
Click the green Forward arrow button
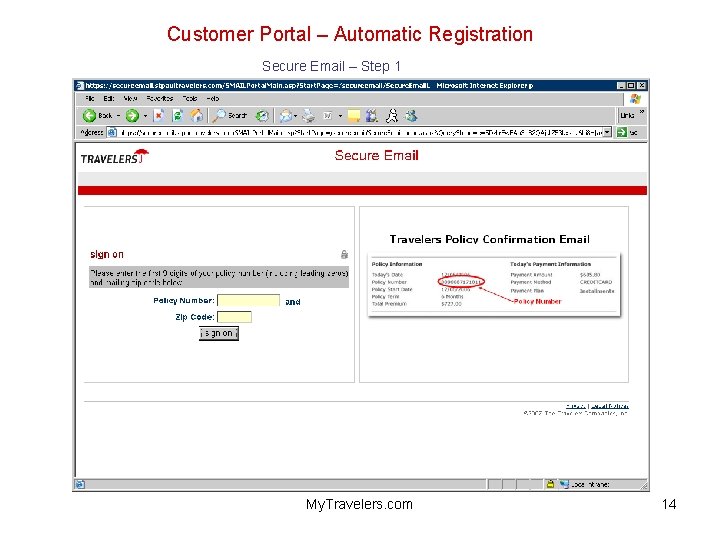click(132, 116)
